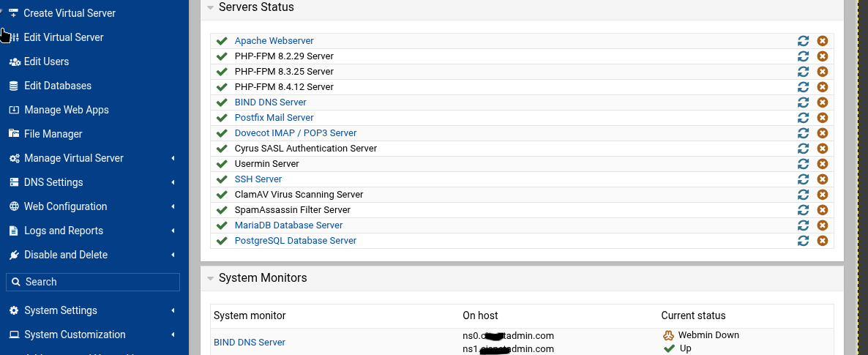The width and height of the screenshot is (868, 355).
Task: Collapse the System Monitors section
Action: coord(211,278)
